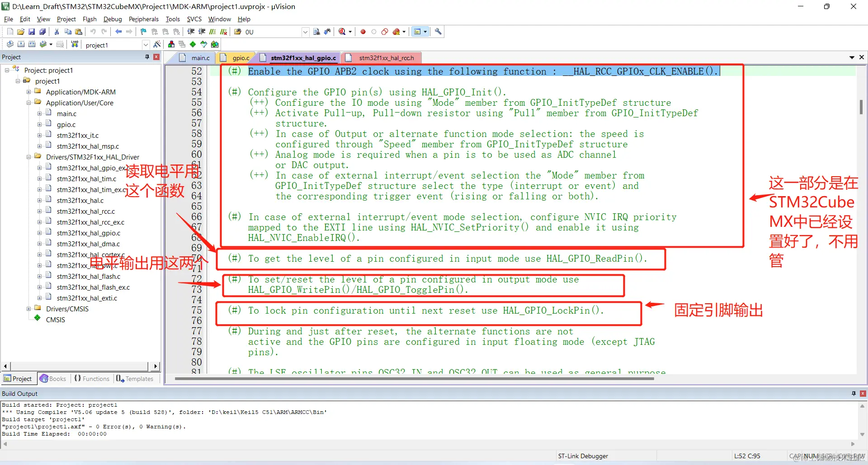Screen dimensions: 868x465
Task: Start the debug session icon
Action: [x=342, y=32]
